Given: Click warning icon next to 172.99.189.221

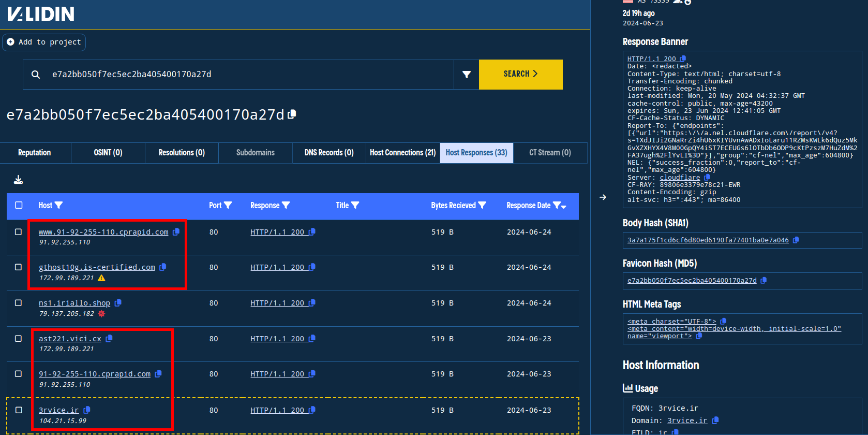Looking at the screenshot, I should tap(101, 278).
